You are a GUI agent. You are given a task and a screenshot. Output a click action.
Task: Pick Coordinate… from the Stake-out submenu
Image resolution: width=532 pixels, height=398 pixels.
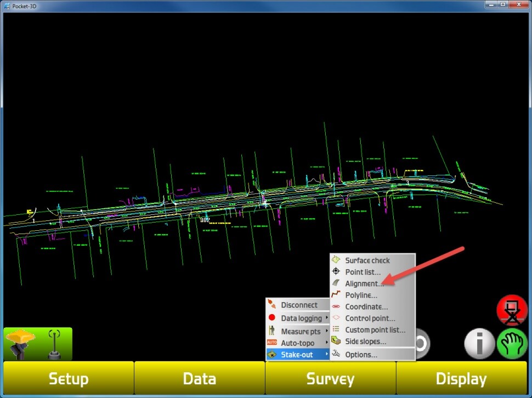point(366,307)
